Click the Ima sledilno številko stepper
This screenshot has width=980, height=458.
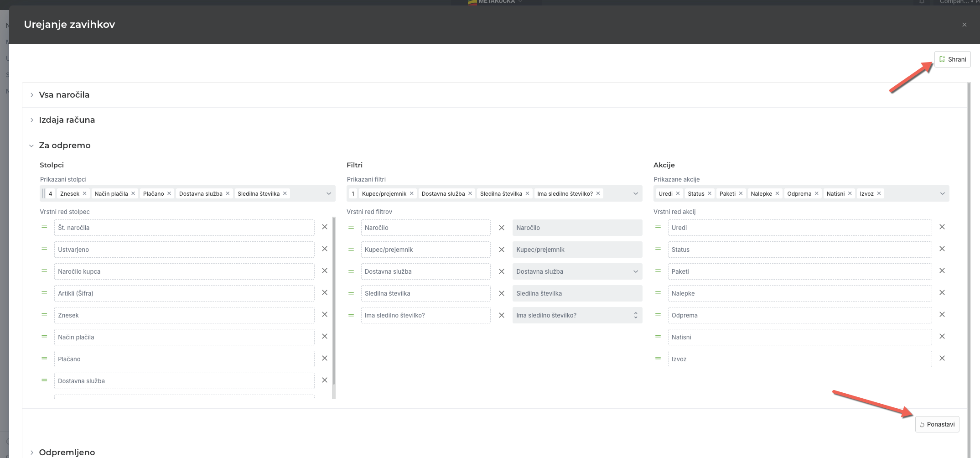pyautogui.click(x=635, y=315)
